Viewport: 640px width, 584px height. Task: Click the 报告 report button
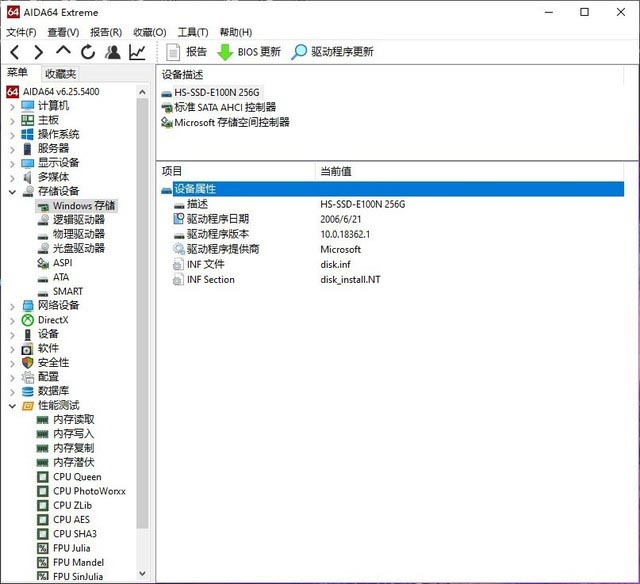tap(187, 52)
